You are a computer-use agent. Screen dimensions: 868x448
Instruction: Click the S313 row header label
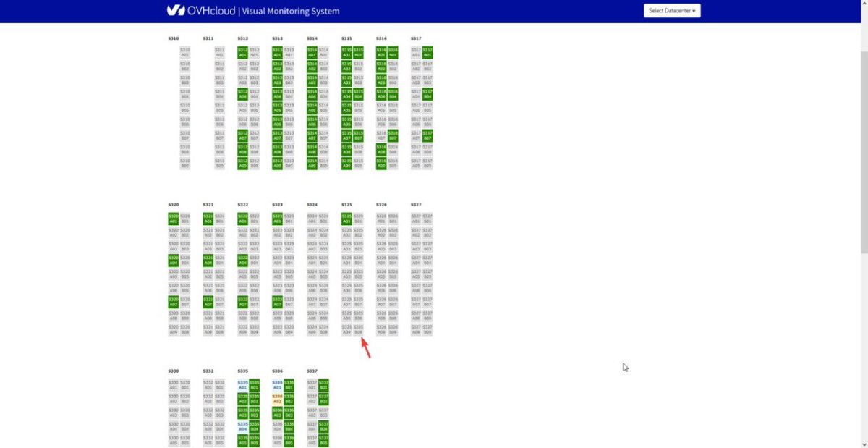(277, 38)
